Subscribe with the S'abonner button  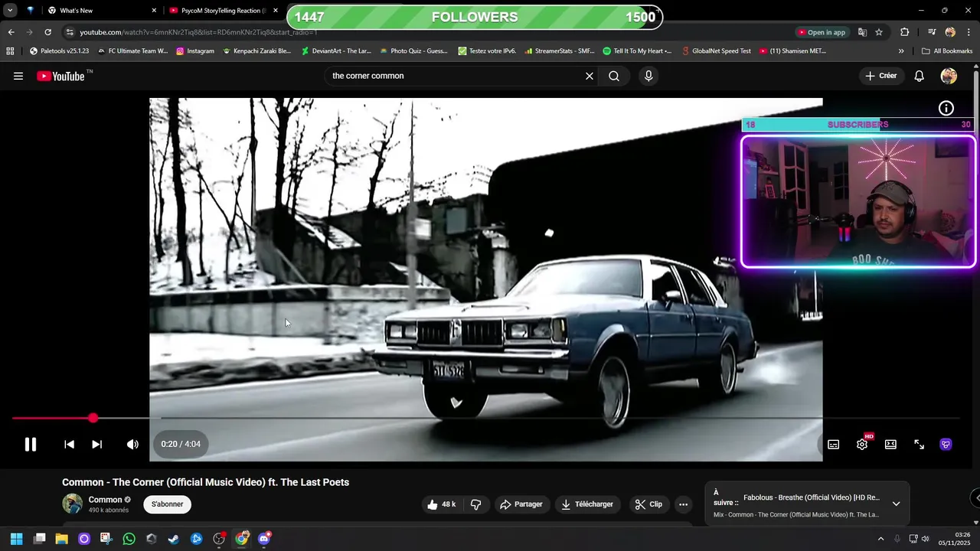click(167, 504)
